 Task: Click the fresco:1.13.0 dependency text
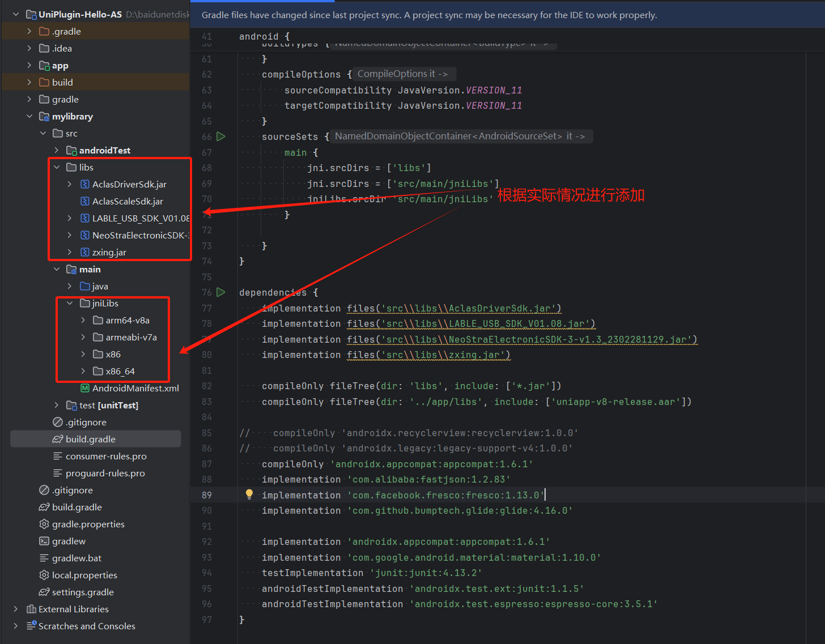(x=446, y=495)
